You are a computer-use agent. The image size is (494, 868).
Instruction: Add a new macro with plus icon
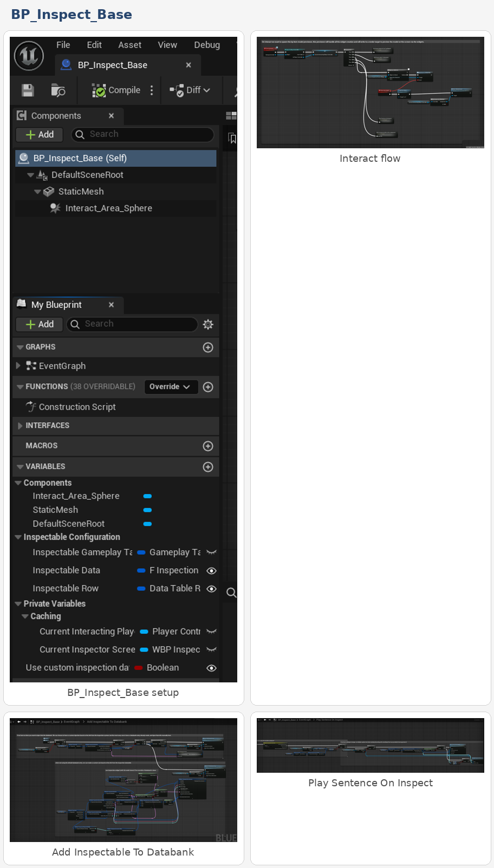point(208,446)
